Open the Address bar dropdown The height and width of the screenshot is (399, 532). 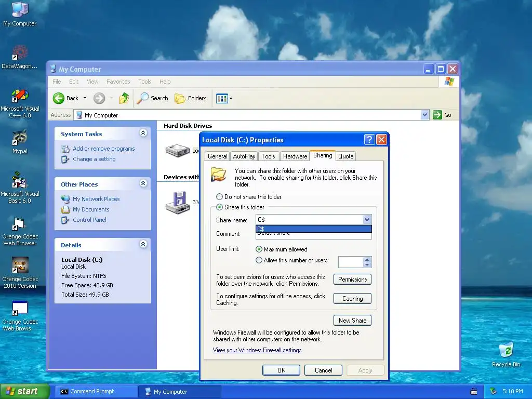tap(424, 115)
